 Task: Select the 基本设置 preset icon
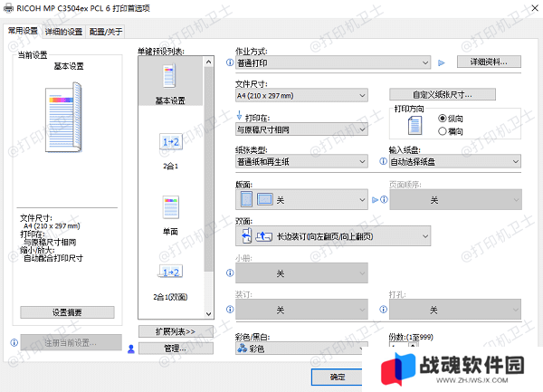click(170, 75)
